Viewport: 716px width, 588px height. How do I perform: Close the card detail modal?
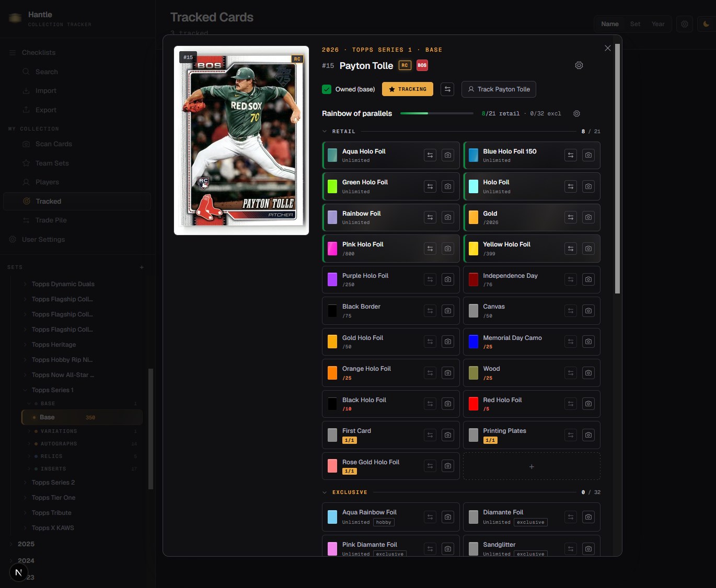[x=607, y=48]
